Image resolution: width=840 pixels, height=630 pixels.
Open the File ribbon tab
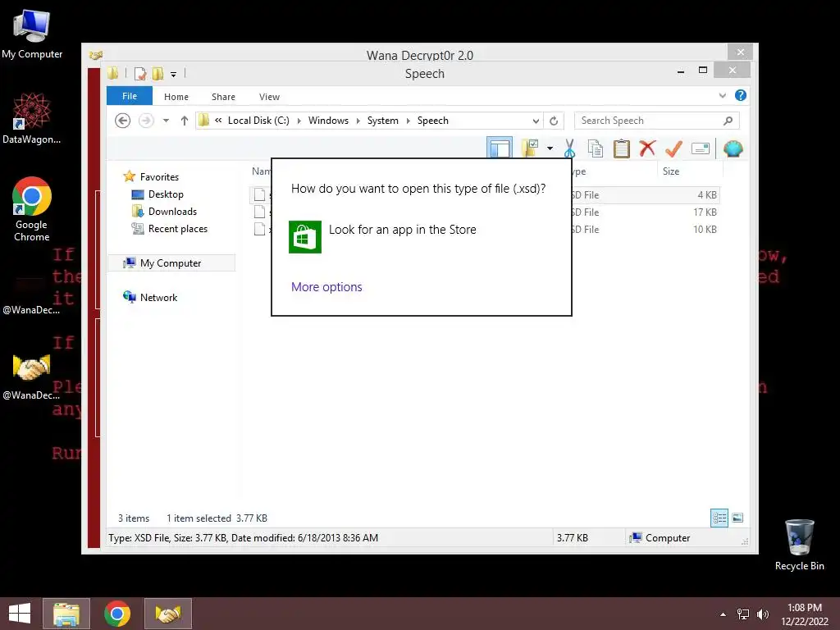[129, 96]
